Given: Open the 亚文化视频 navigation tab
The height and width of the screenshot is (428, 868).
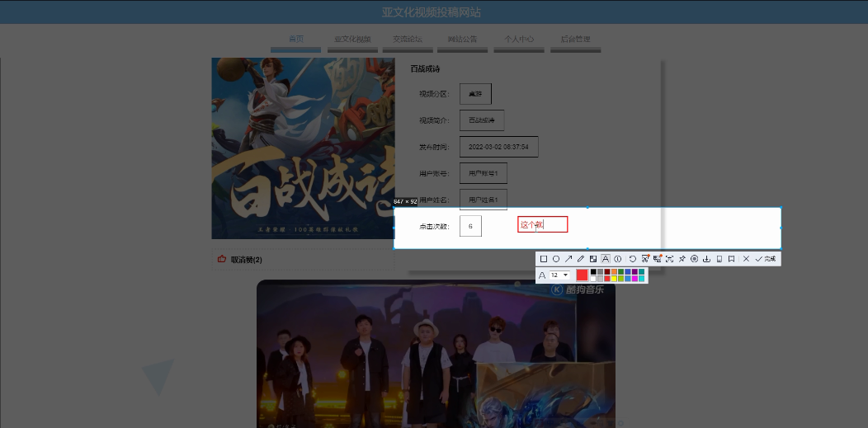Looking at the screenshot, I should point(352,40).
